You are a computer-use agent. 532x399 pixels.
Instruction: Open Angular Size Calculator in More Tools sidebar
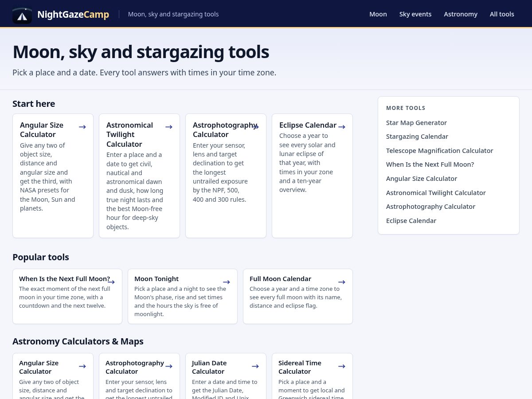pos(422,179)
